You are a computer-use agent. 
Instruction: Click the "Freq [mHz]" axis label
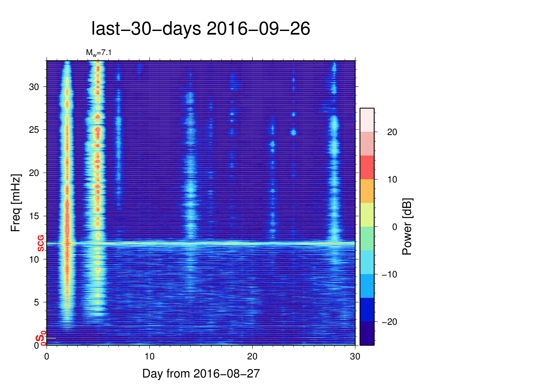tap(15, 203)
